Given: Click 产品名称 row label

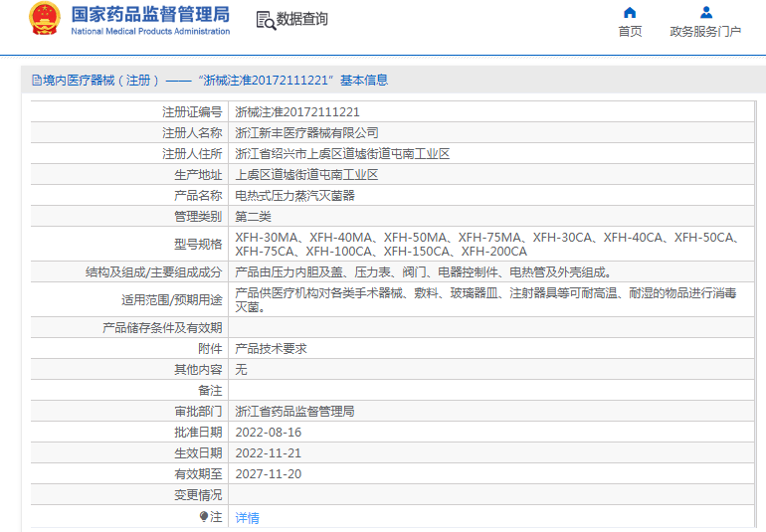Looking at the screenshot, I should coord(198,196).
